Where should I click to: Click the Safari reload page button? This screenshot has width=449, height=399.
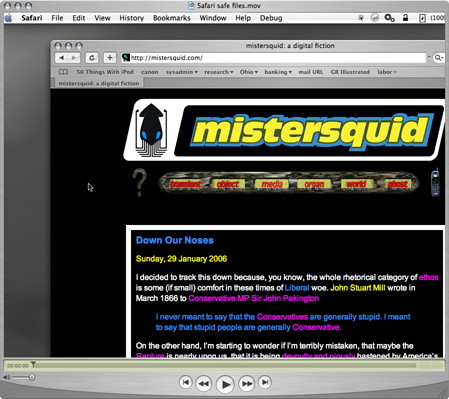pyautogui.click(x=92, y=58)
